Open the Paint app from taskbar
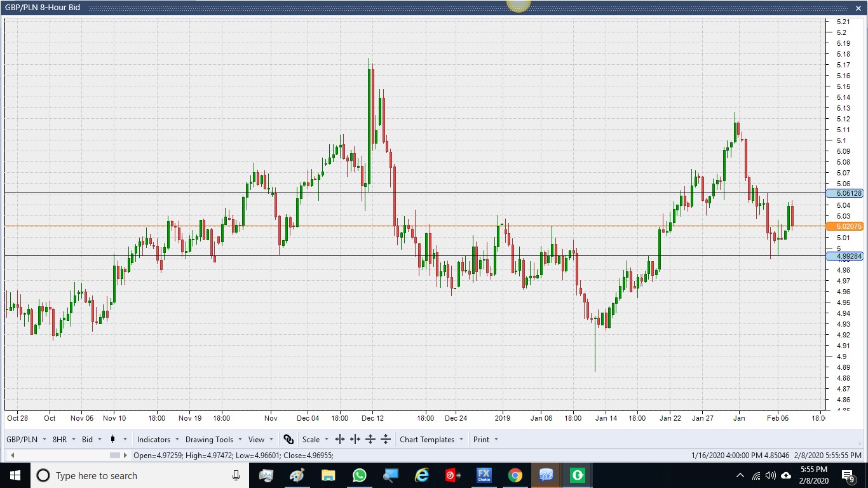Screen dimensions: 868x488 [297, 475]
